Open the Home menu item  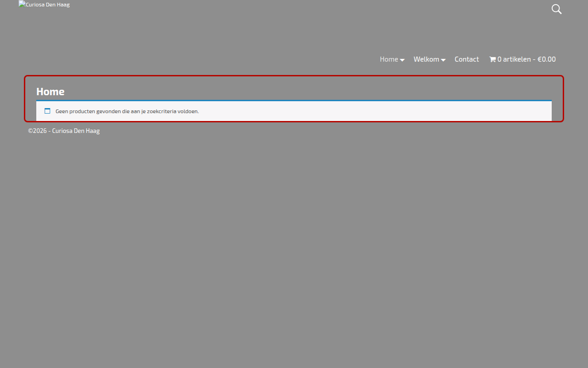tap(389, 59)
